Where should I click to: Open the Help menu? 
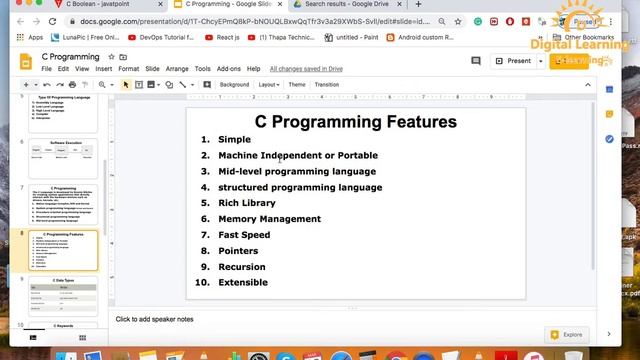[x=253, y=69]
